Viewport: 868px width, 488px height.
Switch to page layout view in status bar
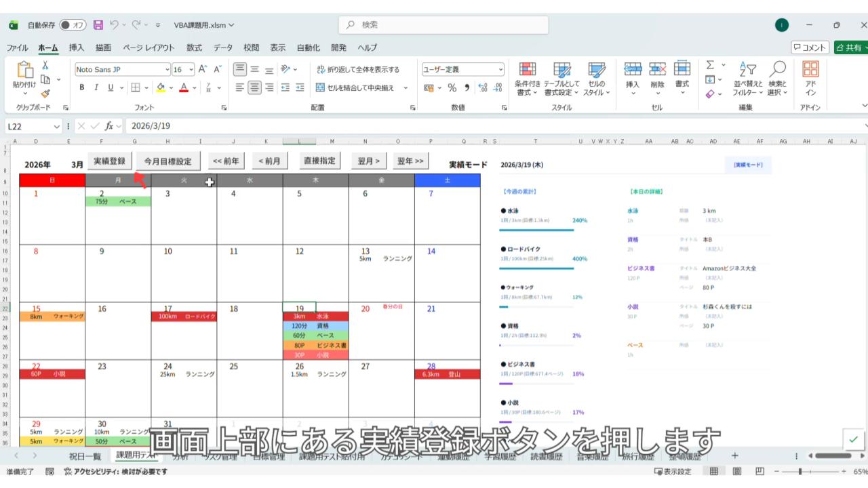(737, 472)
